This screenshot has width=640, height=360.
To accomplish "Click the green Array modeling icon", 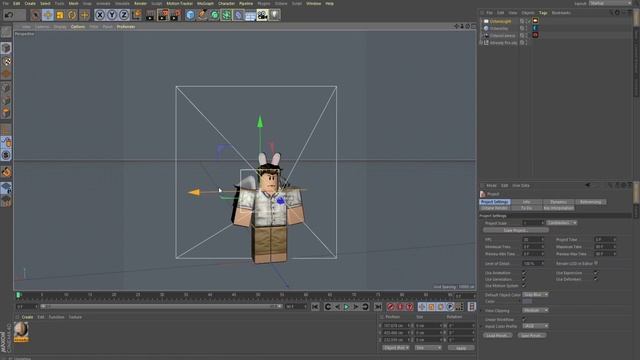I will 227,15.
